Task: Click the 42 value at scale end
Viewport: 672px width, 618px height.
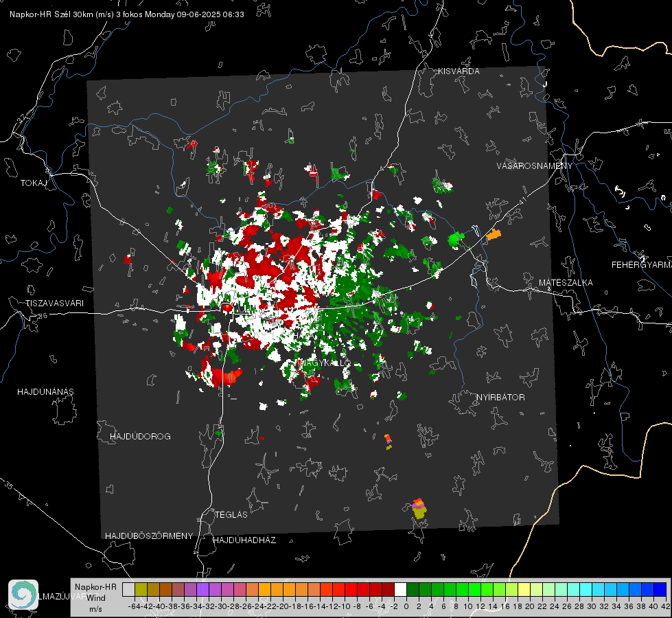Action: coord(666,606)
